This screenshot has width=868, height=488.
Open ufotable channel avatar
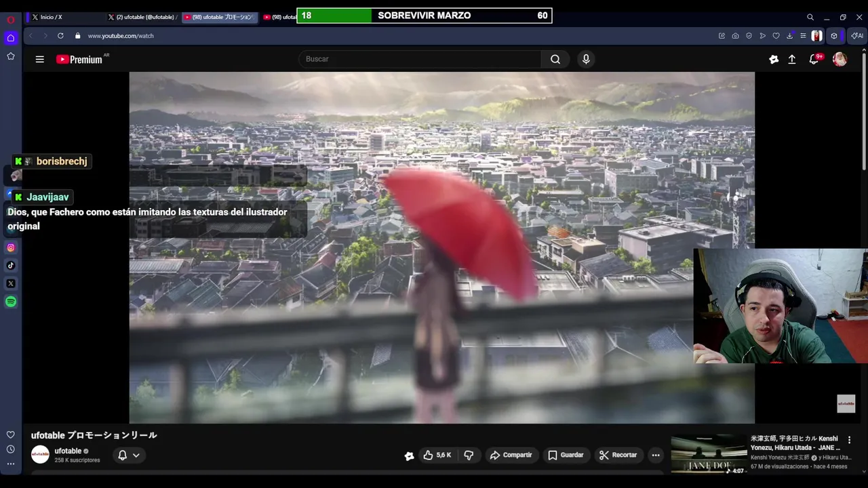click(x=40, y=455)
